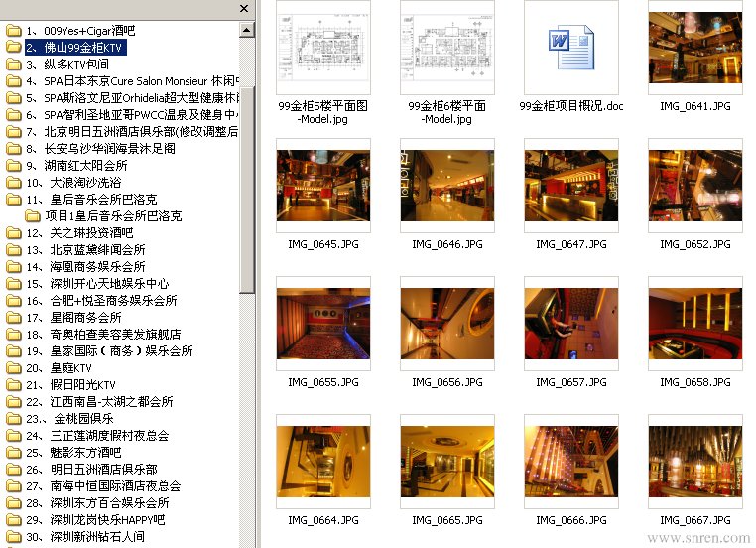Select thumbnail IMG_0664.JPG

(323, 462)
